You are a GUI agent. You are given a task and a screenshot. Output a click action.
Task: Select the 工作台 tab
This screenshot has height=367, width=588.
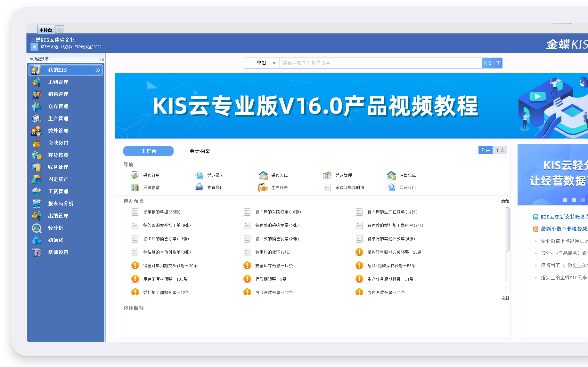(148, 151)
